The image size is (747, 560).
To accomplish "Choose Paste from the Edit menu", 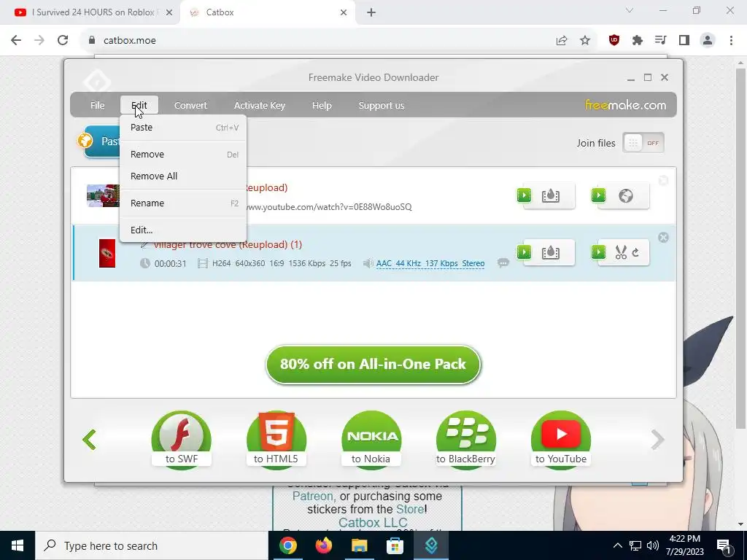I will 183,128.
